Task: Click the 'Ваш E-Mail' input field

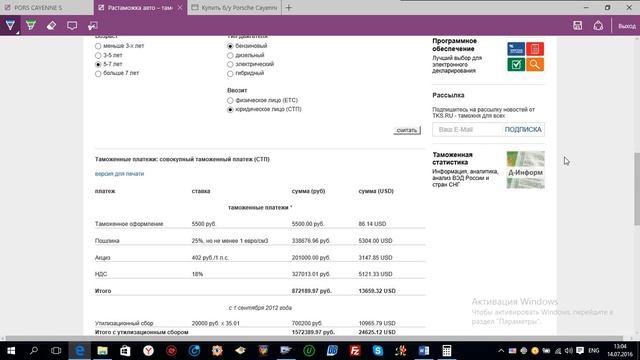Action: [468, 129]
